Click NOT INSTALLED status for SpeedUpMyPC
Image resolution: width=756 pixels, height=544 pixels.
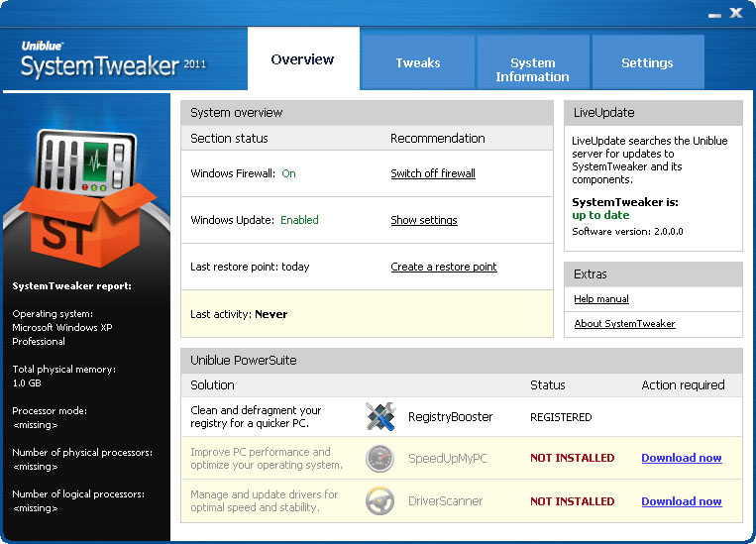coord(573,458)
